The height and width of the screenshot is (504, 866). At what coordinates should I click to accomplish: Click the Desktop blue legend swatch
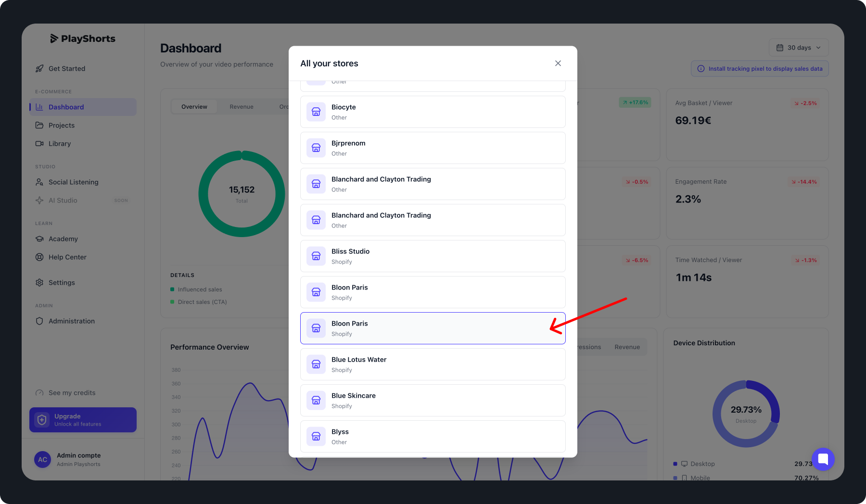pos(675,464)
